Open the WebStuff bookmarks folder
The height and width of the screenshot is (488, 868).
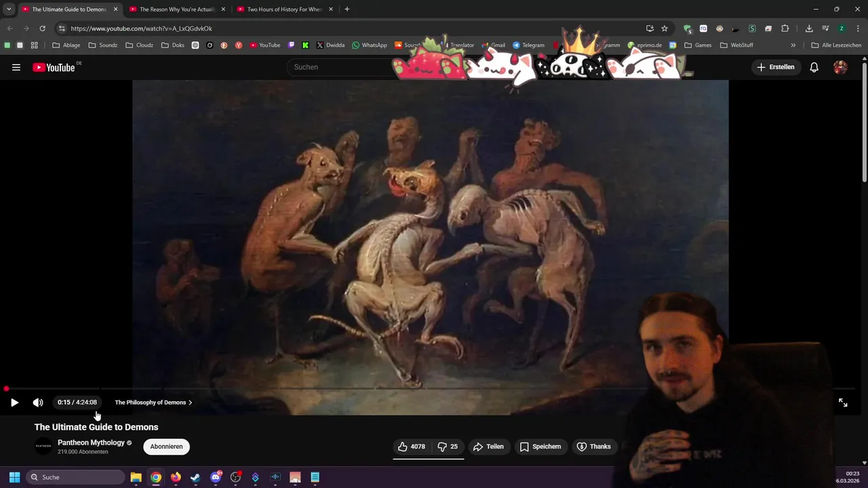click(737, 45)
